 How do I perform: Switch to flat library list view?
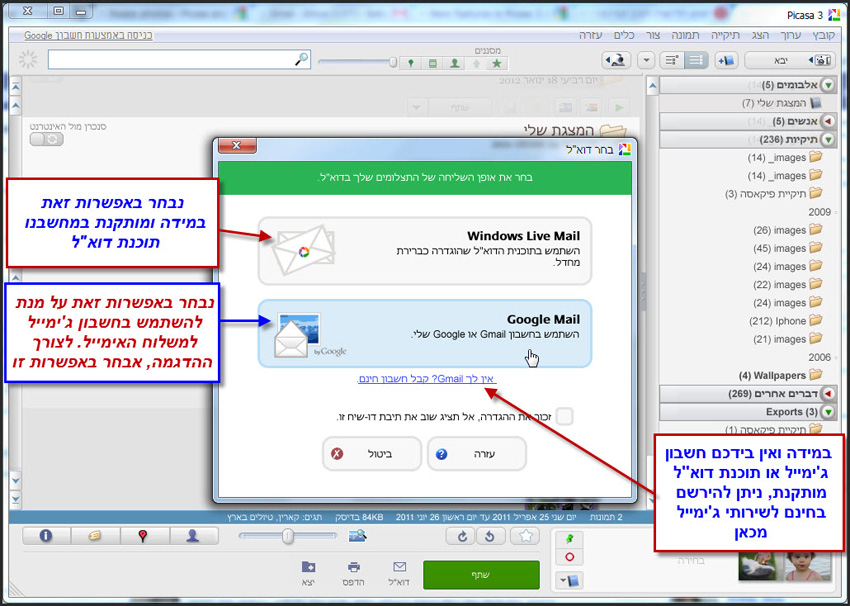pyautogui.click(x=696, y=60)
